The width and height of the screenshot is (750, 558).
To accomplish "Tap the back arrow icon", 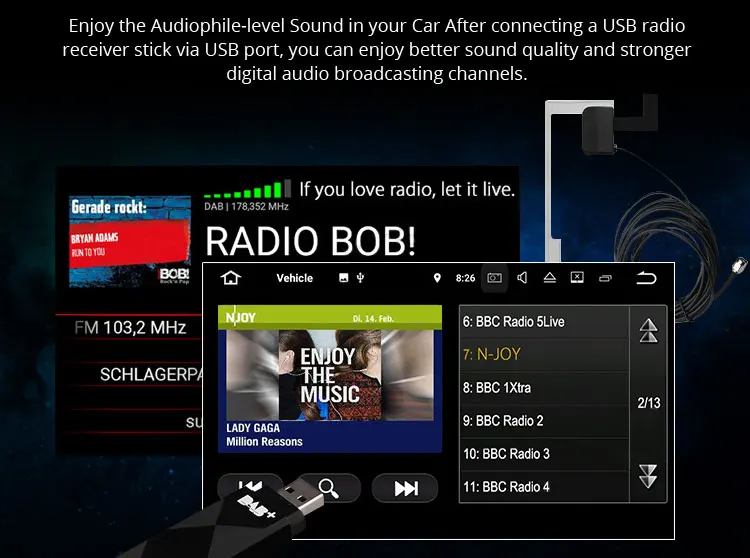I will click(646, 278).
